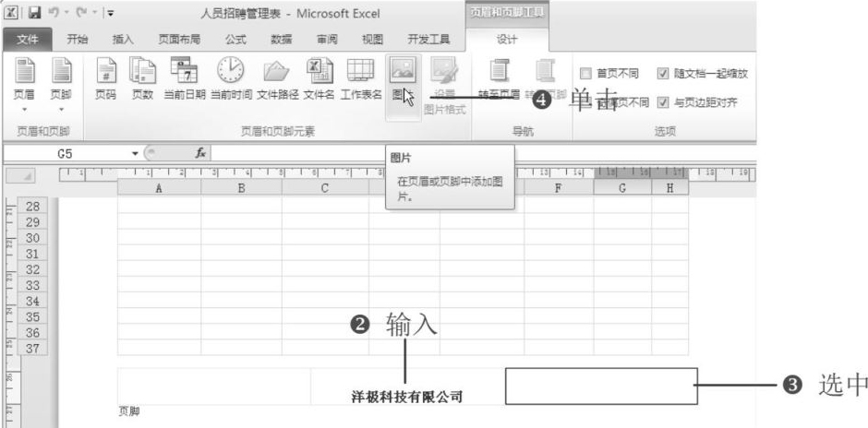Toggle the 首页不同 checkbox
868x428 pixels.
[x=585, y=74]
